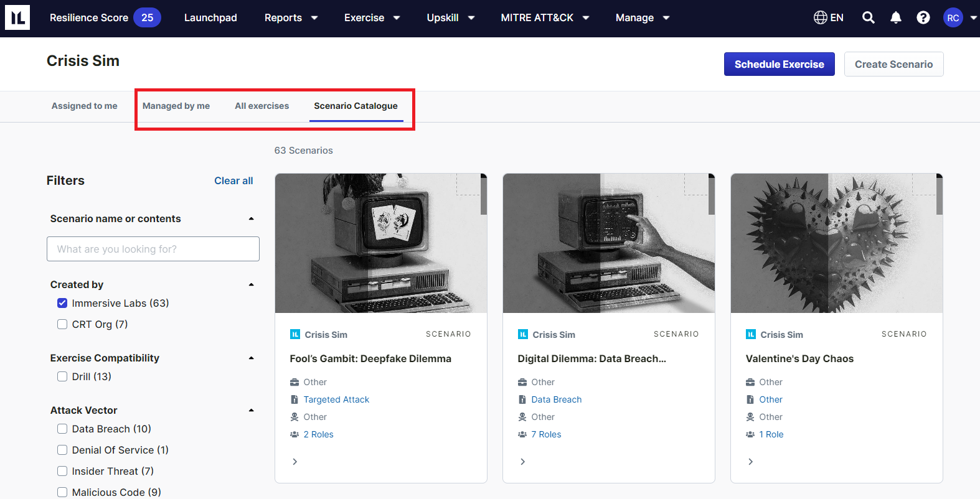Click Valentine's Day Chaos card arrow chevron
Viewport: 980px width, 499px height.
(x=751, y=462)
